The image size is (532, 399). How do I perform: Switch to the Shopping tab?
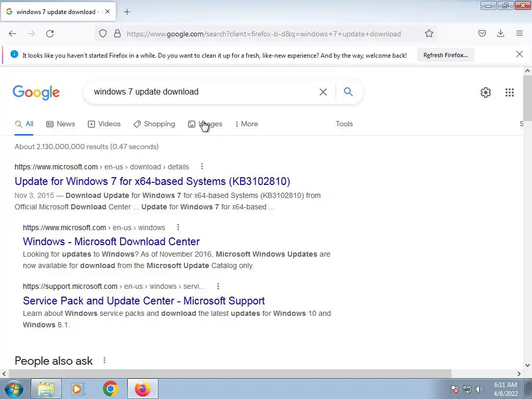tap(154, 124)
